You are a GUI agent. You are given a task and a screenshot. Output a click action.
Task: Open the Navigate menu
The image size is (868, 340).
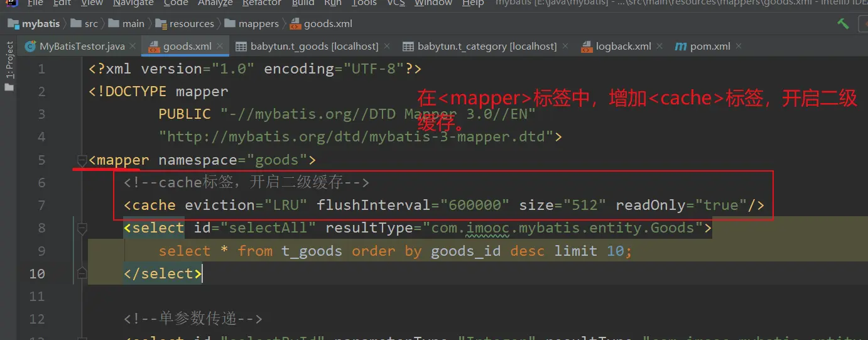[132, 3]
